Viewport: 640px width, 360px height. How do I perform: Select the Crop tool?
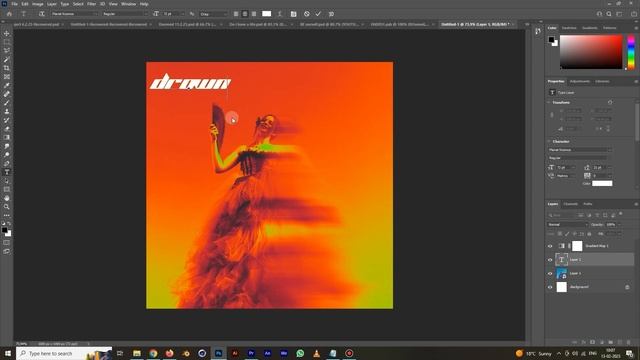click(x=7, y=68)
